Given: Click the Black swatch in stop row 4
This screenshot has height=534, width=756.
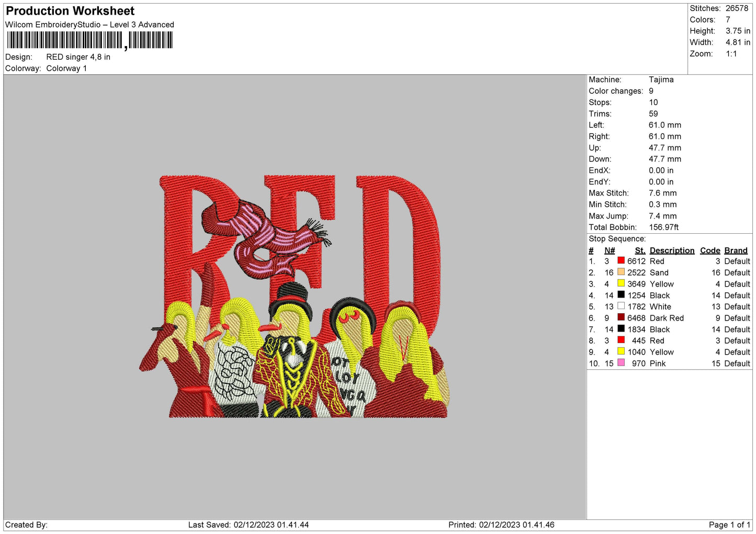Looking at the screenshot, I should click(x=621, y=295).
